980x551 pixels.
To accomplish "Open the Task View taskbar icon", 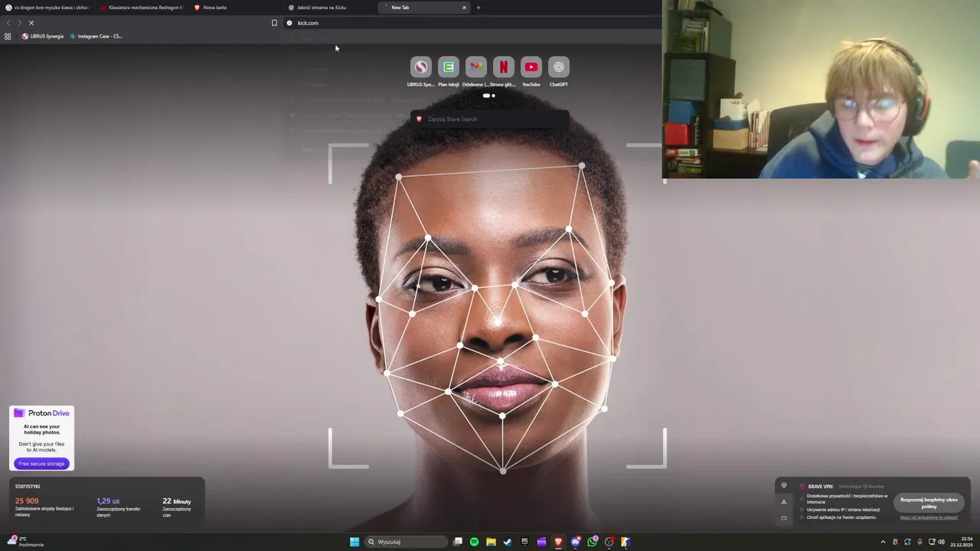I will click(458, 542).
